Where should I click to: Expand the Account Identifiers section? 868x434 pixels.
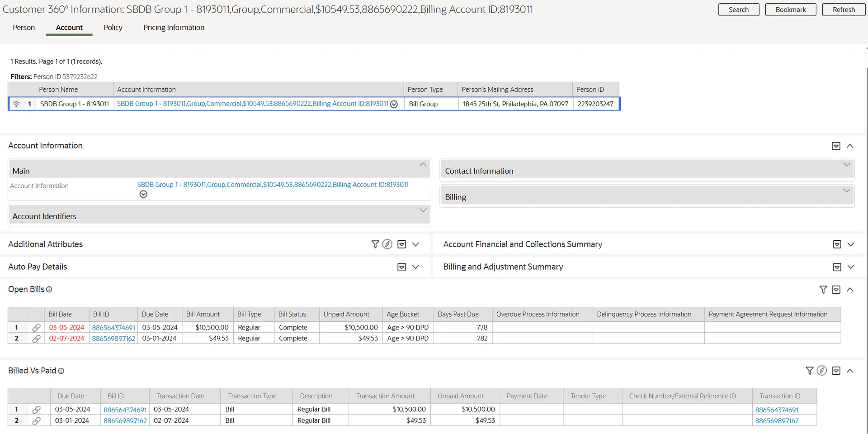pos(423,210)
